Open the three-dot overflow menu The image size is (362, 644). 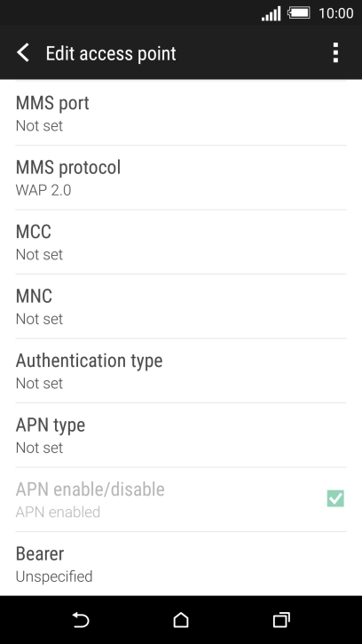pyautogui.click(x=335, y=52)
